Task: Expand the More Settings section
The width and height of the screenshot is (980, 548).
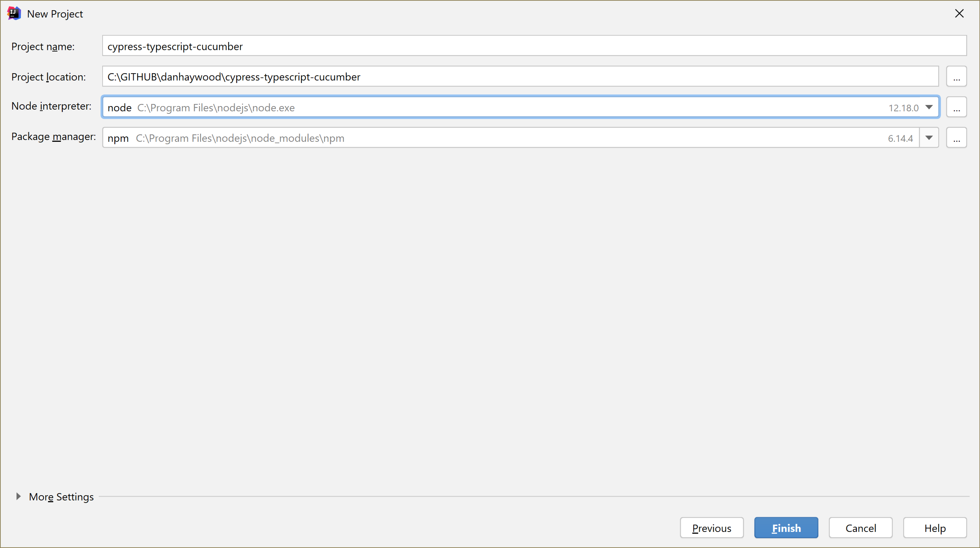Action: (18, 496)
